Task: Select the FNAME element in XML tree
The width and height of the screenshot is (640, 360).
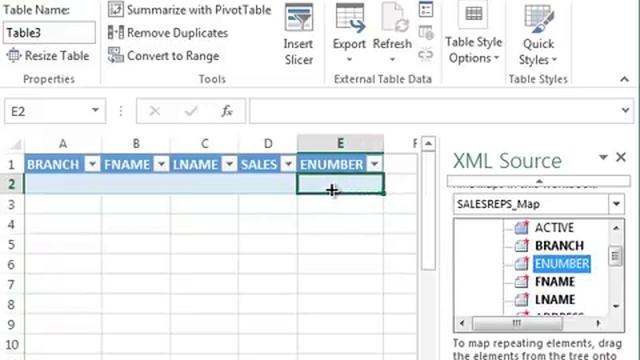Action: pos(555,281)
